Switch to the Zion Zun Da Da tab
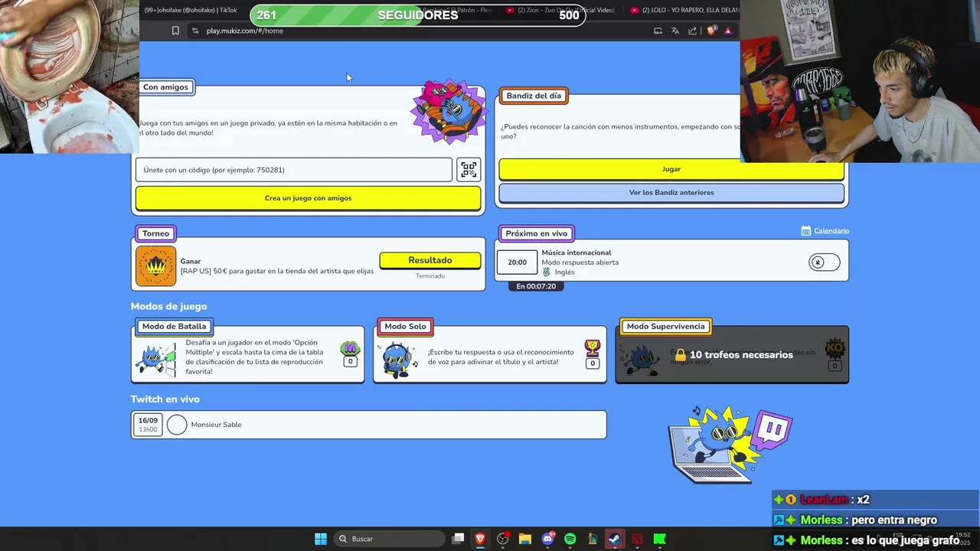 (x=560, y=10)
